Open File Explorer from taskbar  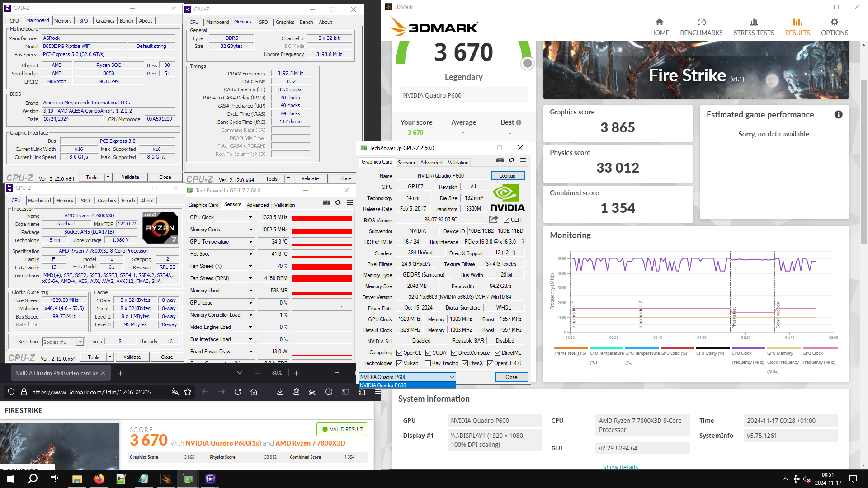tap(77, 479)
